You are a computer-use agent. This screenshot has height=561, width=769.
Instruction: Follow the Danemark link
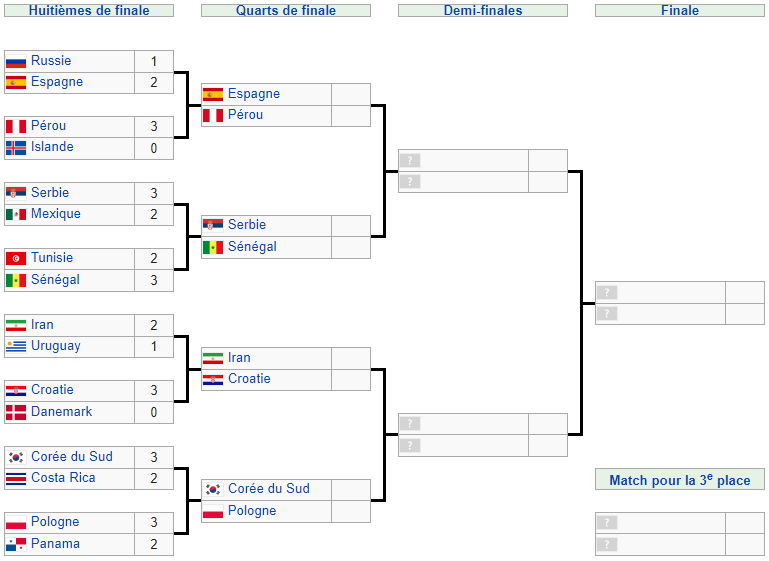pyautogui.click(x=61, y=412)
